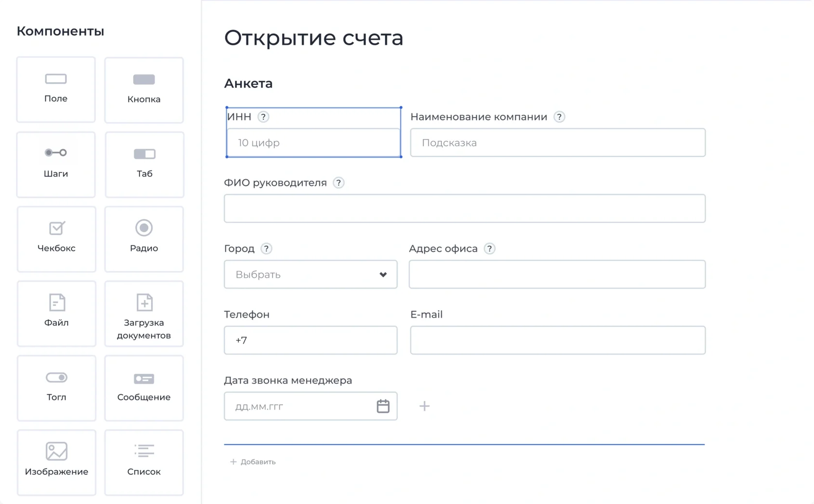
Task: Click the дд.мм.ггг date input
Action: coord(311,406)
